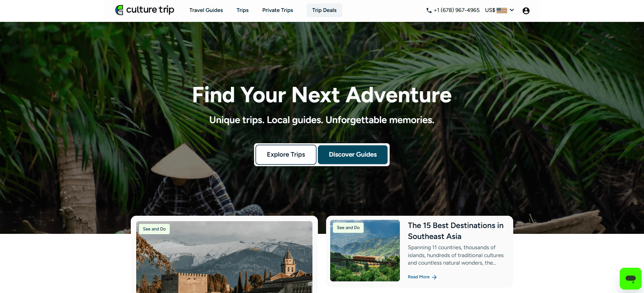Expand the currency dropdown chevron
Screen dimensions: 644x293
[x=512, y=10]
